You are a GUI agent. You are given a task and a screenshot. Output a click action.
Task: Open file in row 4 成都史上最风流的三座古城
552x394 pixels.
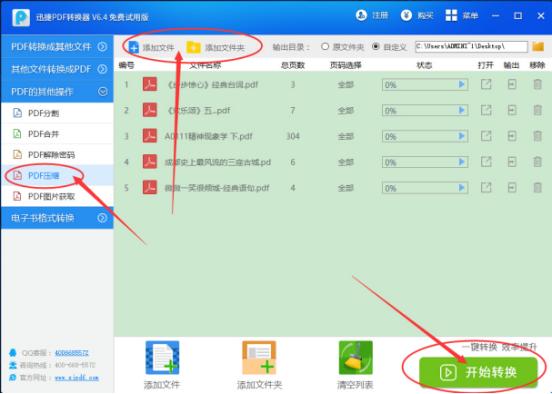click(x=486, y=162)
